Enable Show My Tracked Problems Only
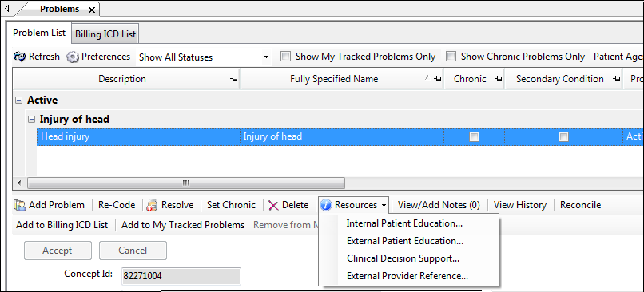Viewport: 644px width, 292px height. 285,57
